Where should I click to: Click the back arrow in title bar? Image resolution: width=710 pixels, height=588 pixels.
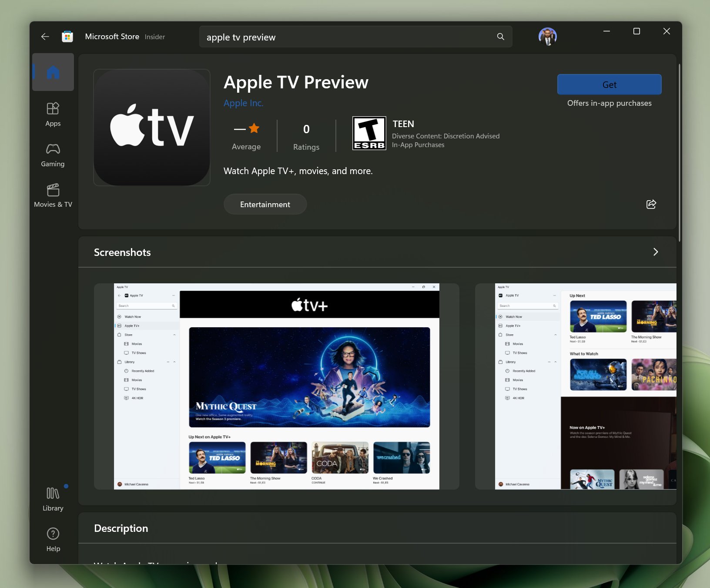(45, 37)
